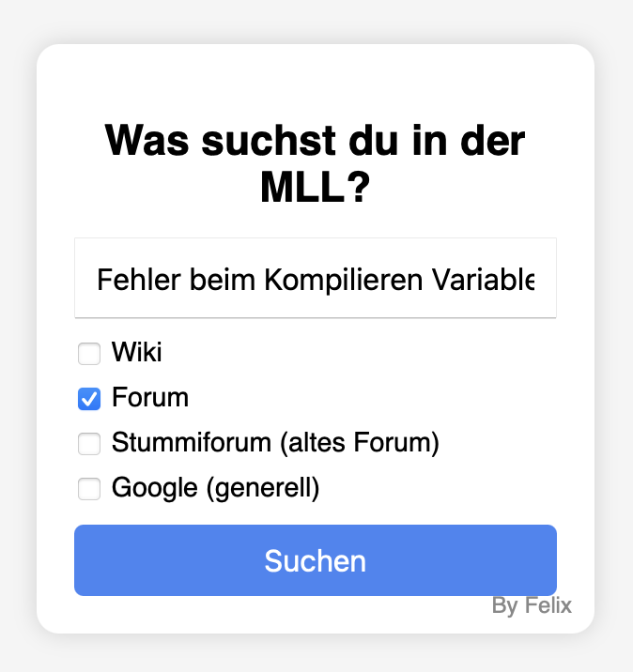The width and height of the screenshot is (633, 672).
Task: Click the "By Felix" credit text
Action: pos(532,606)
